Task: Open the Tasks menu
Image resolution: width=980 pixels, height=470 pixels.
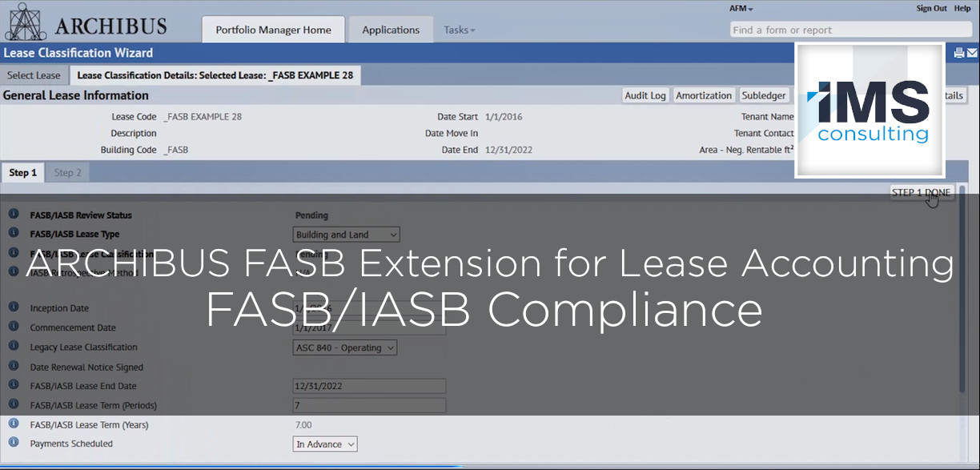Action: click(x=460, y=30)
